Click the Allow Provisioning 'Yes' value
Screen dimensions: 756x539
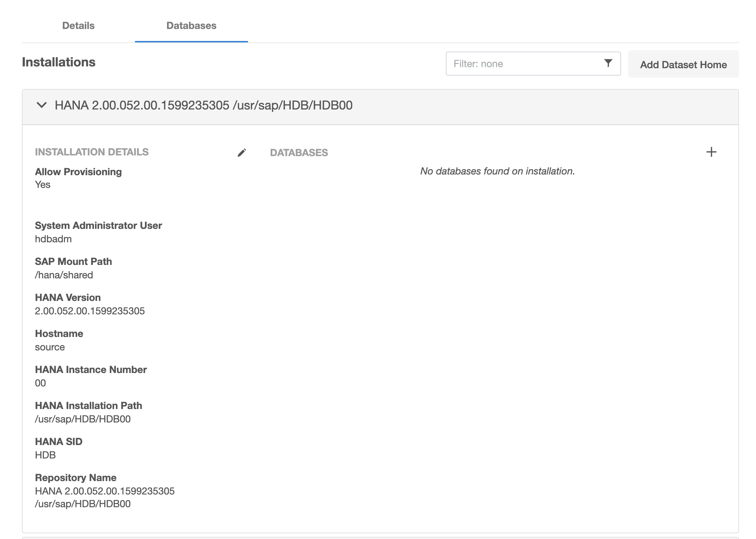(43, 185)
